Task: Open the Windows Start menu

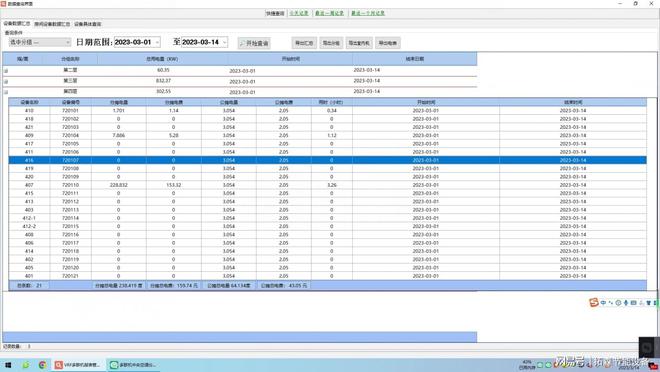Action: tap(8, 365)
